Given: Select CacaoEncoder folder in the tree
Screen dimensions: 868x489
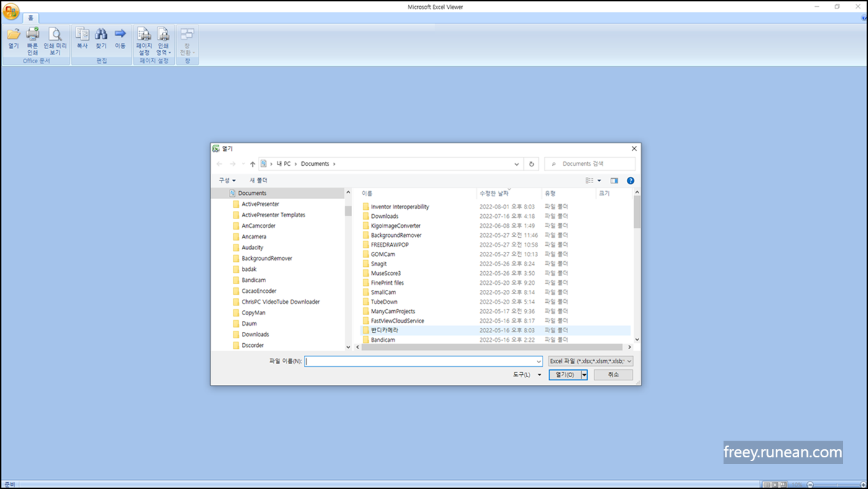Looking at the screenshot, I should point(259,291).
